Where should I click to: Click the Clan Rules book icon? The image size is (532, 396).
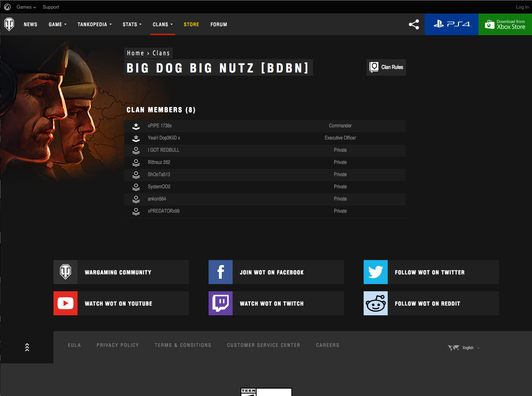pos(374,67)
